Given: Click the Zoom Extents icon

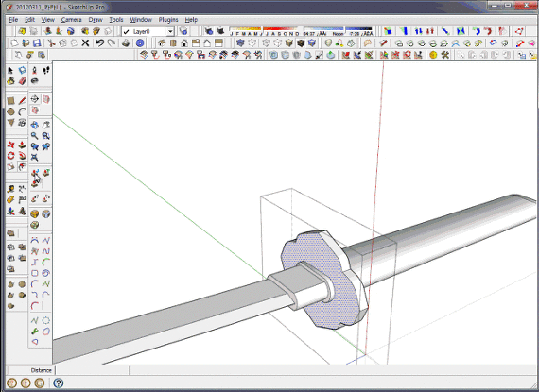Looking at the screenshot, I should (x=34, y=157).
